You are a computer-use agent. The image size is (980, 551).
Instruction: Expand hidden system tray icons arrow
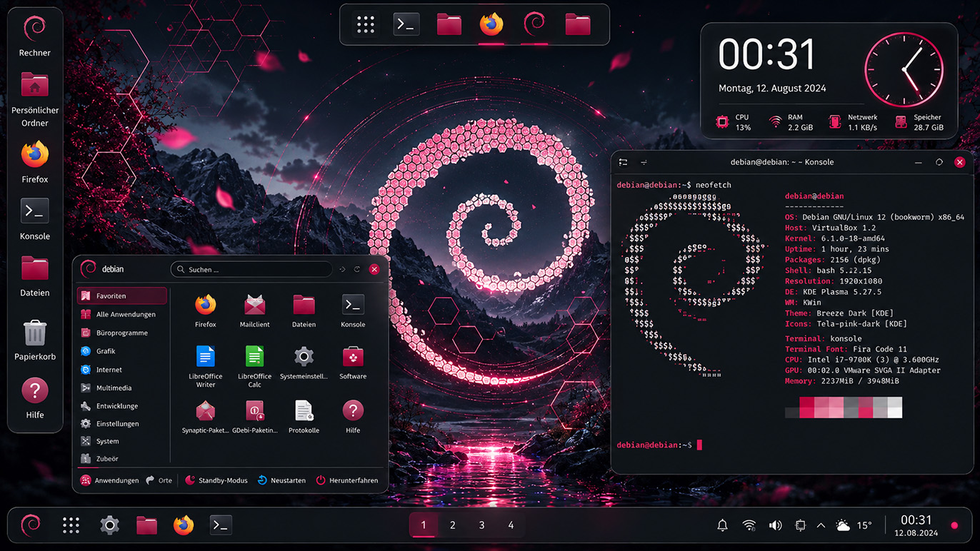821,525
